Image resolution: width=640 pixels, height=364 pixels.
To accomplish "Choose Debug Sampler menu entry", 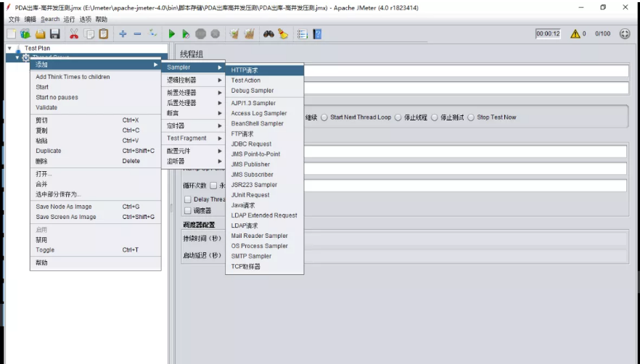I will click(264, 91).
